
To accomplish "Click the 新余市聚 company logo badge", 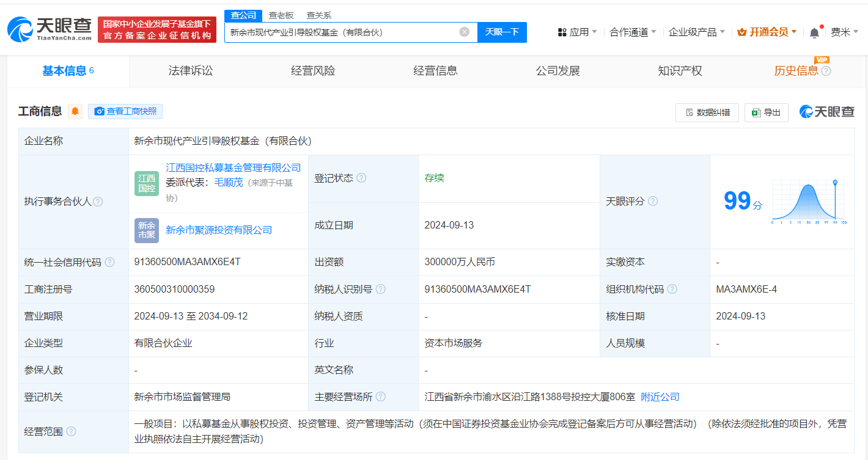I will point(147,230).
